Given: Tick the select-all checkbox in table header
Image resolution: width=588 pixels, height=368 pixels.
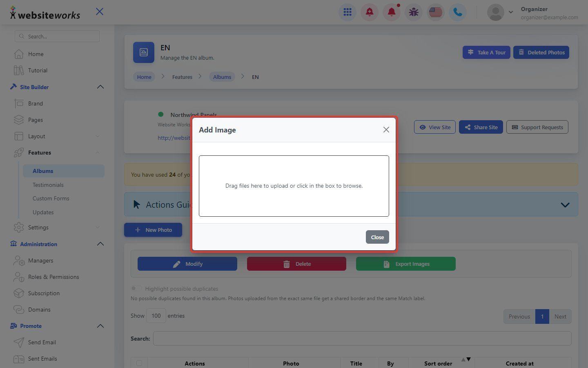Looking at the screenshot, I should pos(139,363).
